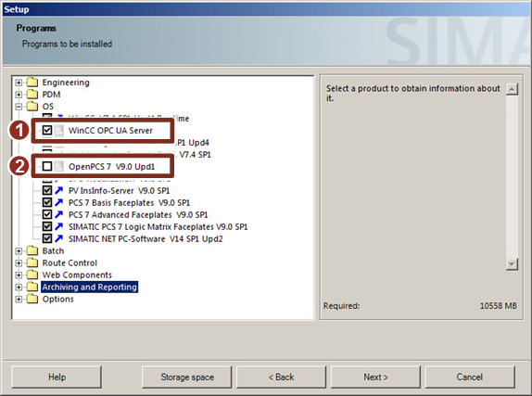Expand the Engineering folder node
This screenshot has width=532, height=396.
[19, 83]
